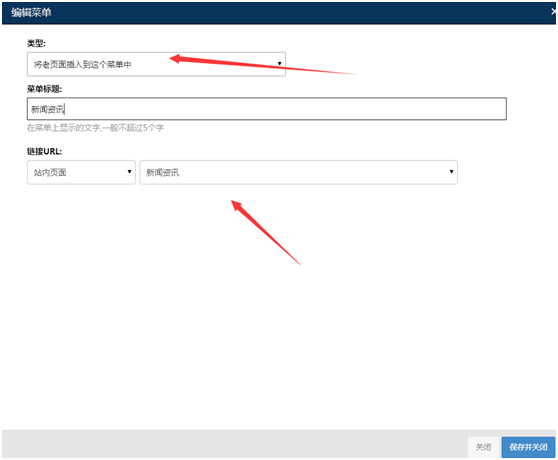Place the cursor on 新闻资讯 text in the title input
Image resolution: width=558 pixels, height=460 pixels.
click(48, 109)
